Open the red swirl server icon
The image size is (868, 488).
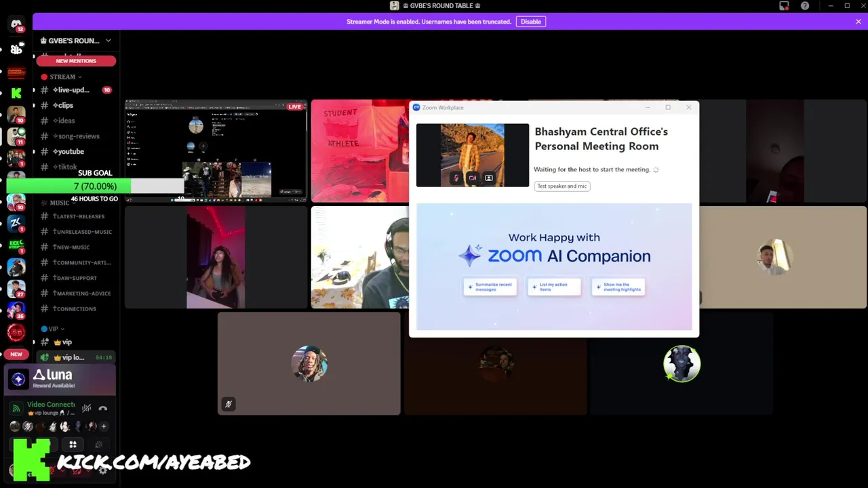[16, 332]
